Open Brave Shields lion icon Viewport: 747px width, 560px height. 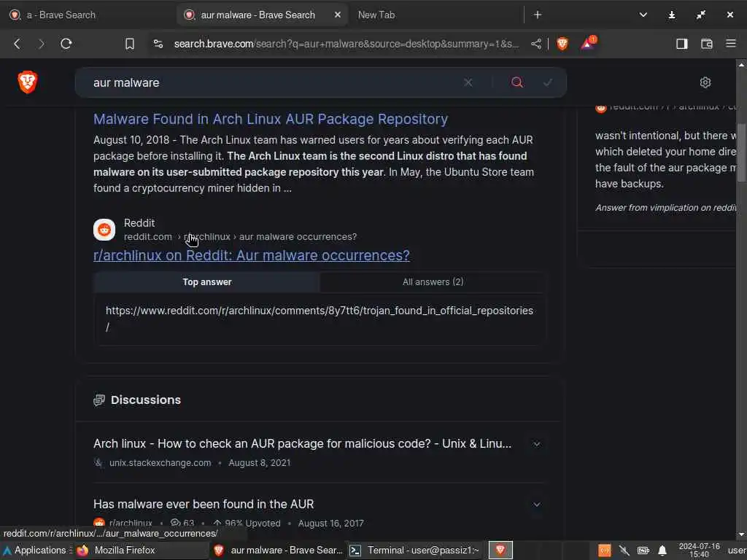[x=562, y=44]
